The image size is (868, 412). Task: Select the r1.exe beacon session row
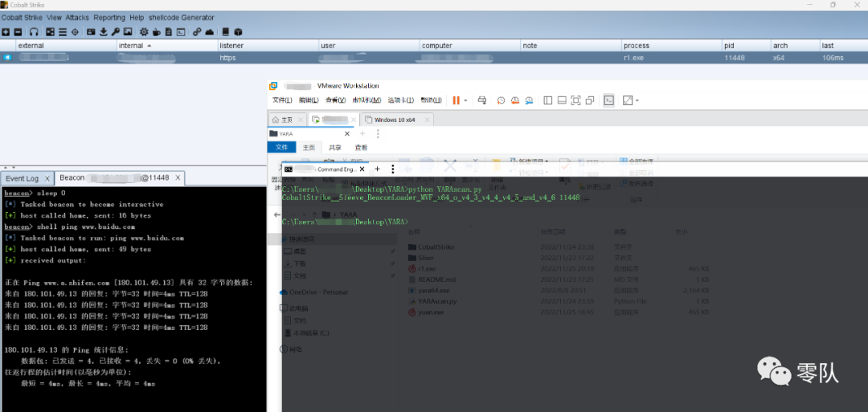434,58
